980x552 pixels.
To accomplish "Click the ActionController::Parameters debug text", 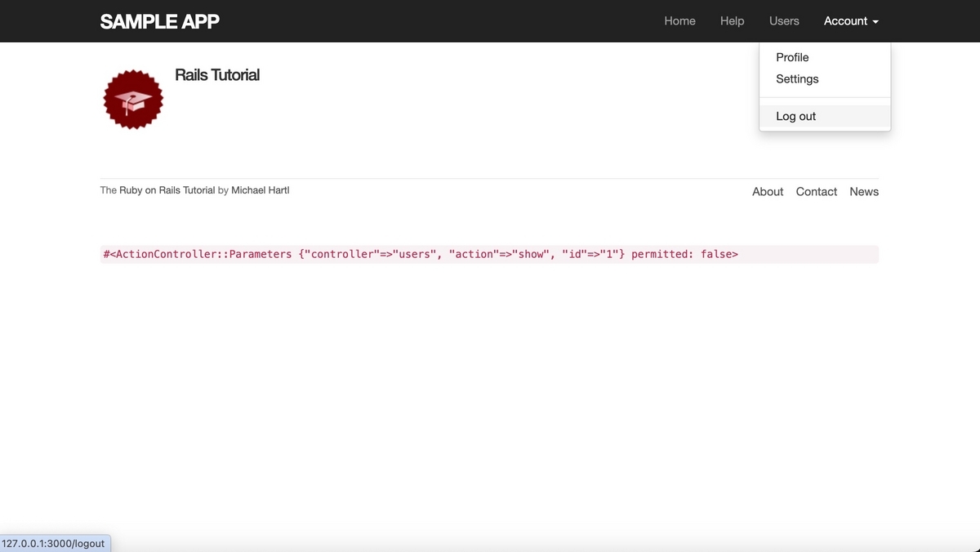I will click(x=421, y=254).
